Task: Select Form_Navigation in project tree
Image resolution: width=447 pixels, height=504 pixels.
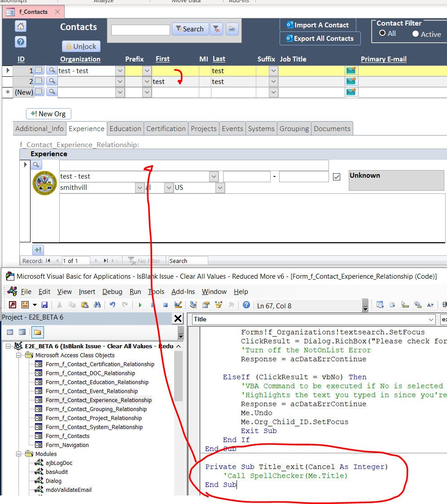Action: tap(67, 445)
